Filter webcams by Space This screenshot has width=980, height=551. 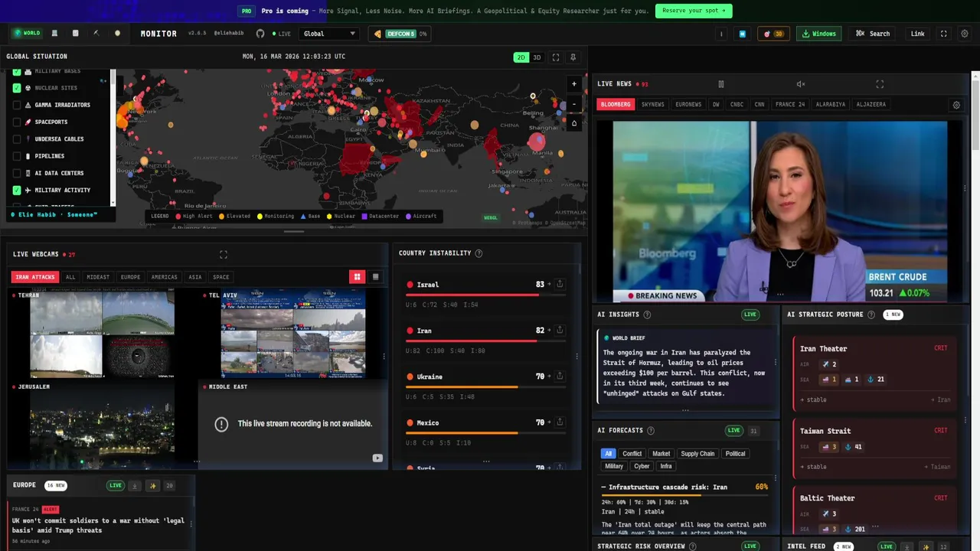pyautogui.click(x=220, y=277)
